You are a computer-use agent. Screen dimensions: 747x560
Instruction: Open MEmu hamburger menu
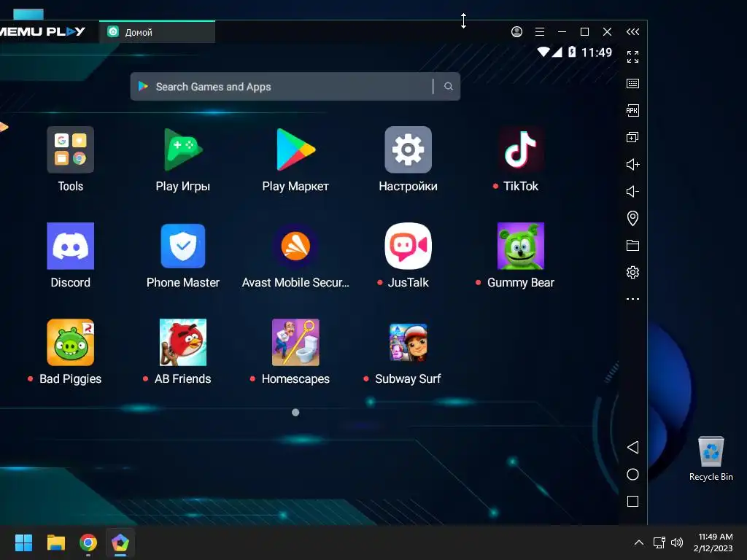pos(540,31)
